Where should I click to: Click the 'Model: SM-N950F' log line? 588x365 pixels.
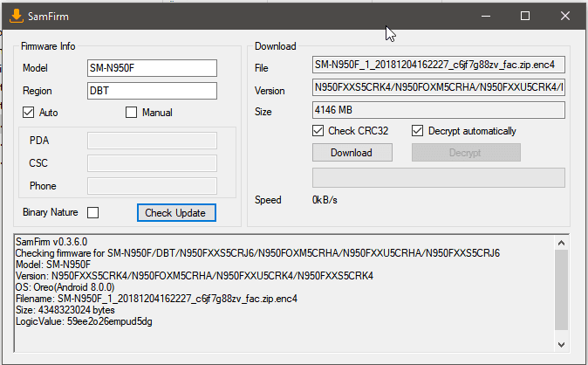[x=53, y=265]
